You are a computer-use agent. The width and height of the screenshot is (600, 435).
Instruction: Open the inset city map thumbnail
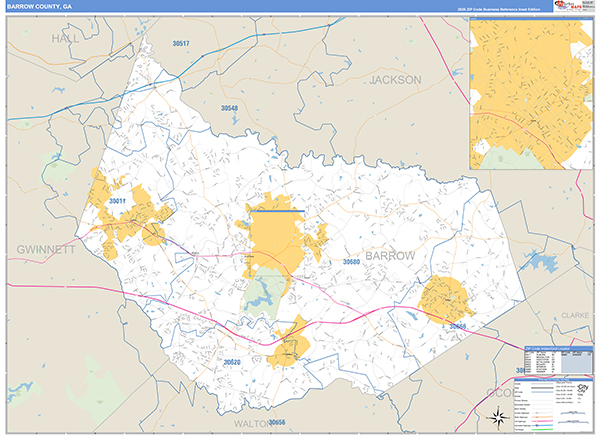pos(531,94)
